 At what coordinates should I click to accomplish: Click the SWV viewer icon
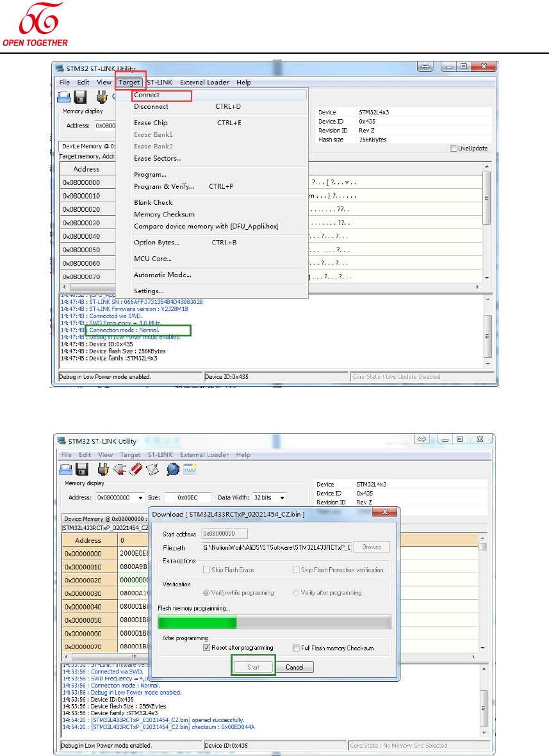point(190,469)
